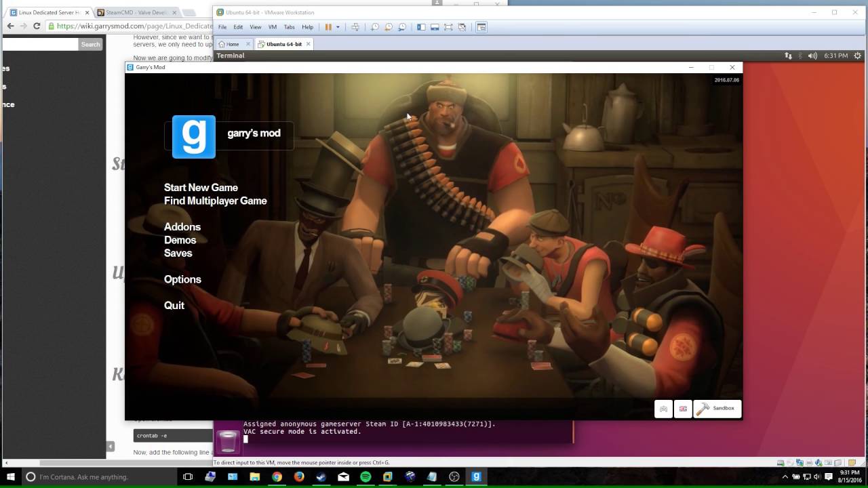Toggle the thumbnail bar icon in VMware
The width and height of the screenshot is (868, 488).
(435, 27)
